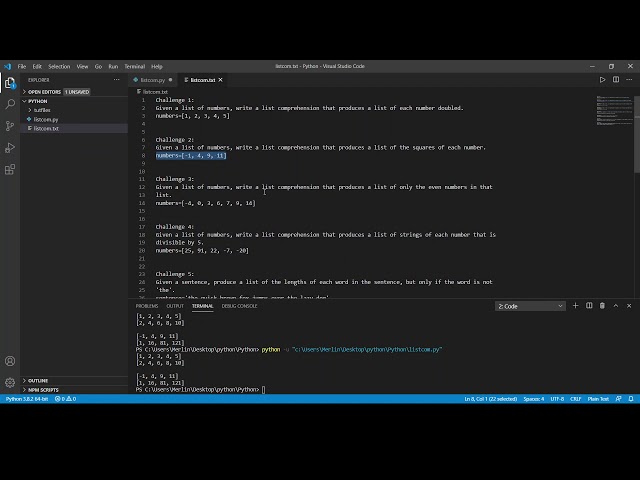Open the Search view in activity bar
Screen dimensions: 640x480
tap(10, 104)
